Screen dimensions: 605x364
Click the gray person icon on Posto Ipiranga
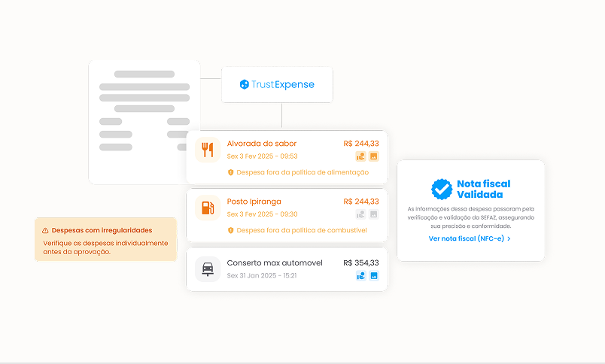[361, 214]
